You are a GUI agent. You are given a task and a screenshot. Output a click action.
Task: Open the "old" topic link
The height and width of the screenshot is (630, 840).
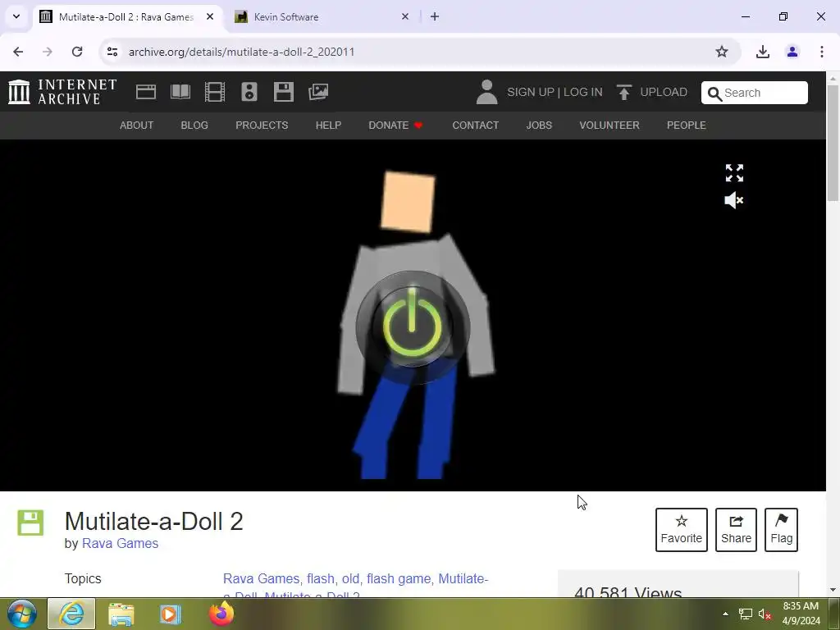[x=351, y=578]
